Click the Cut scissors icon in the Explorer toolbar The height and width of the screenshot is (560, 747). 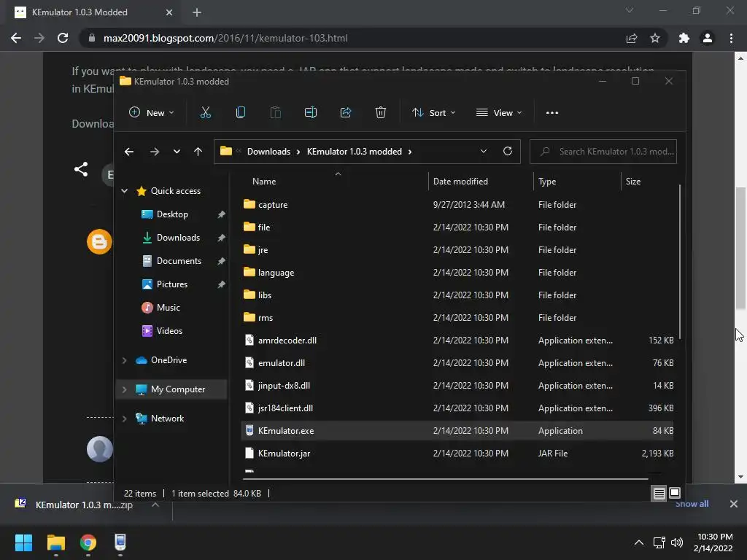click(x=205, y=113)
